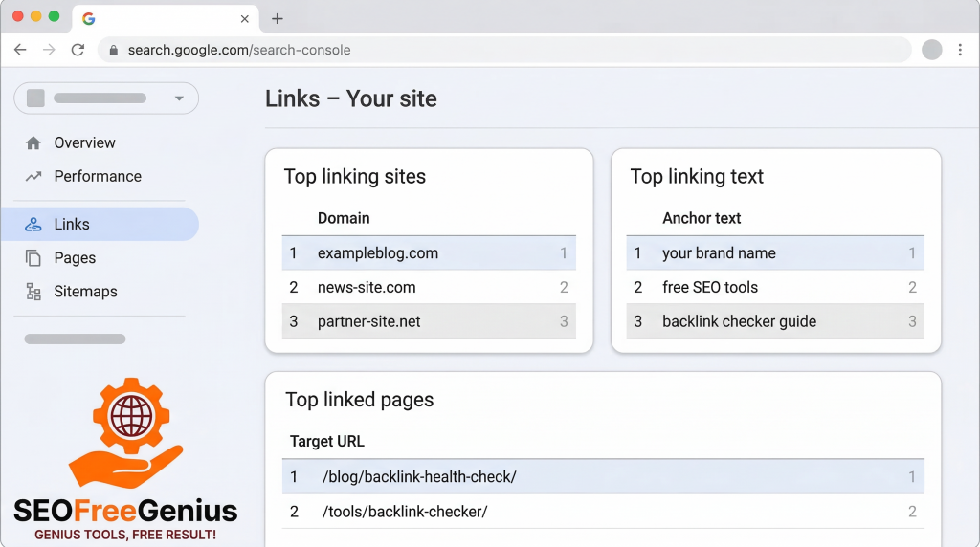Screen dimensions: 980x547
Task: Click the address bar URL field
Action: 503,50
